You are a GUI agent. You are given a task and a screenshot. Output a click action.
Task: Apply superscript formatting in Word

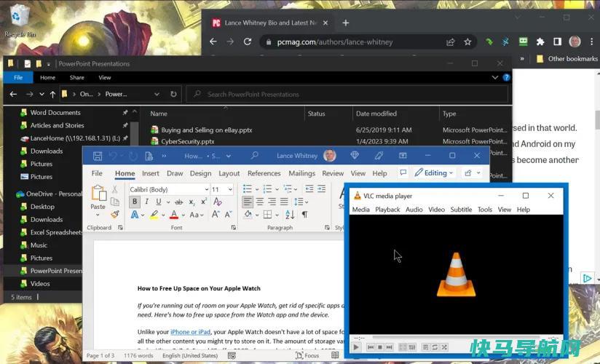pos(204,202)
